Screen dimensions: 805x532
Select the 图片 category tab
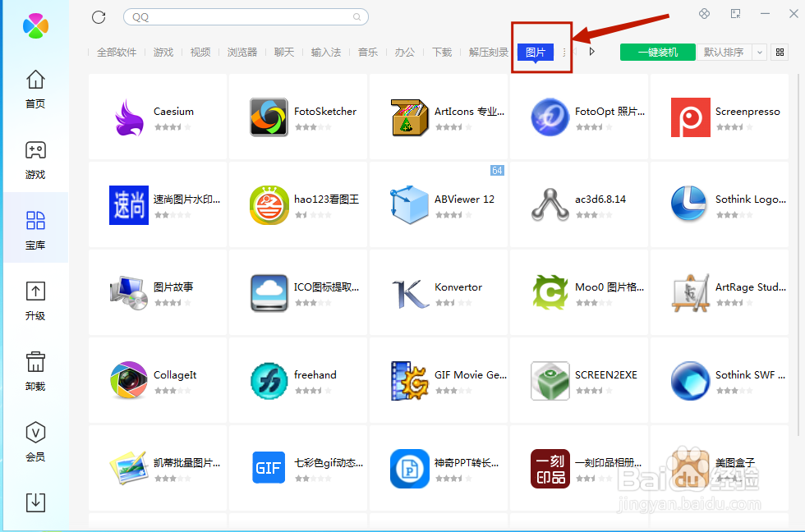pyautogui.click(x=536, y=52)
